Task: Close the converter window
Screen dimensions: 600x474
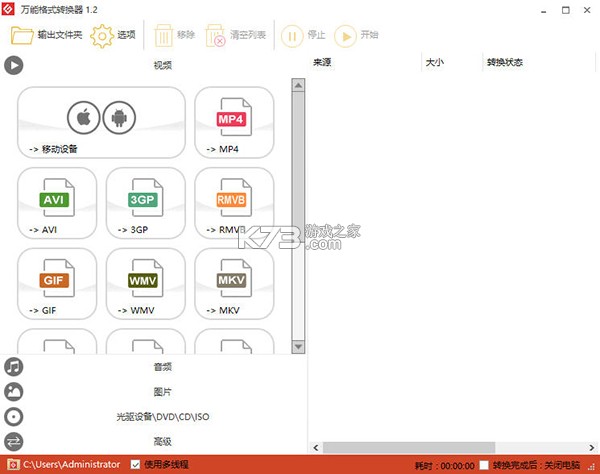Action: tap(587, 10)
